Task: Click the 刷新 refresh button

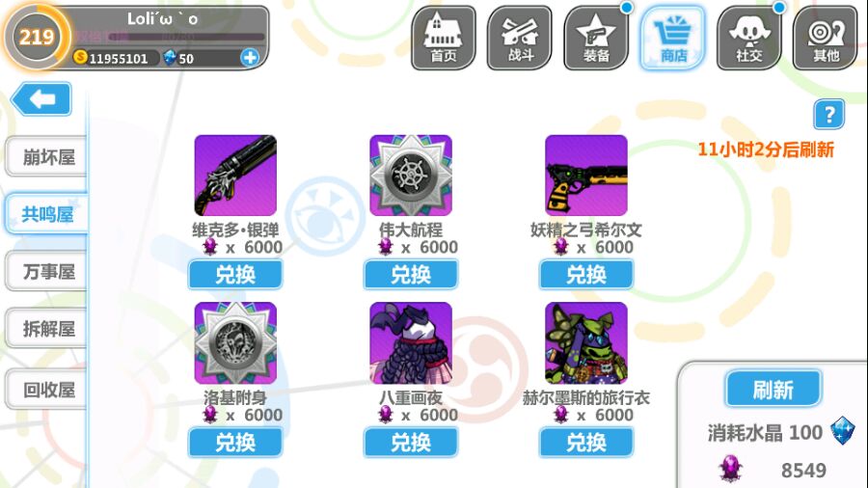Action: [x=773, y=390]
